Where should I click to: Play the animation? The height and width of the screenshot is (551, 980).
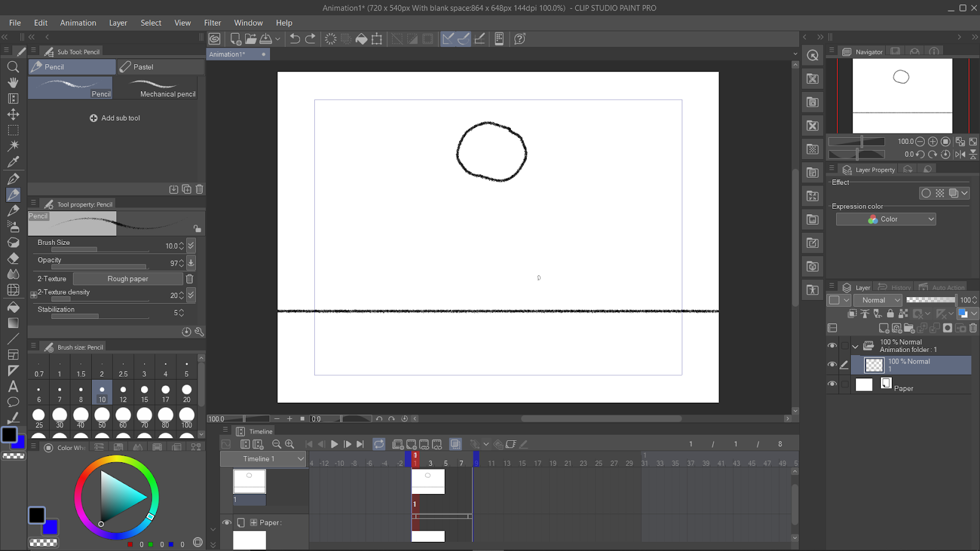(334, 444)
